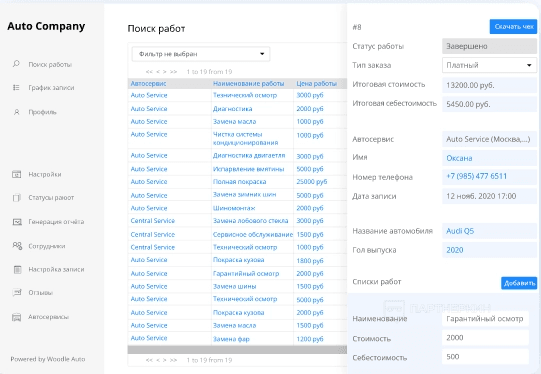541x374 pixels.
Task: Click the Генерация отчёта chart icon
Action: 17,222
